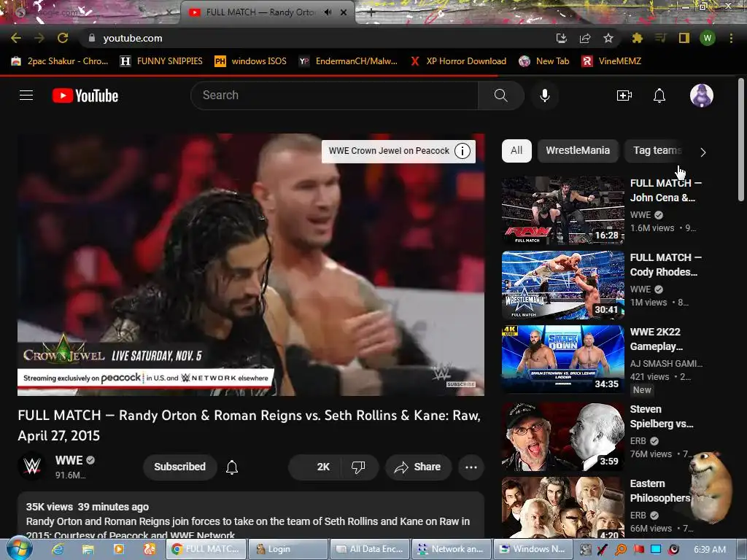
Task: Click the Subscribed button
Action: 180,467
